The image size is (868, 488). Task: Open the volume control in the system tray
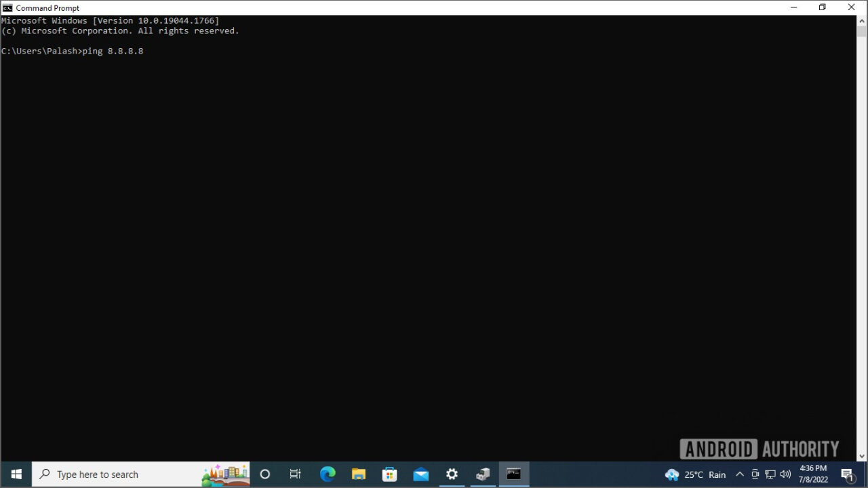[785, 474]
